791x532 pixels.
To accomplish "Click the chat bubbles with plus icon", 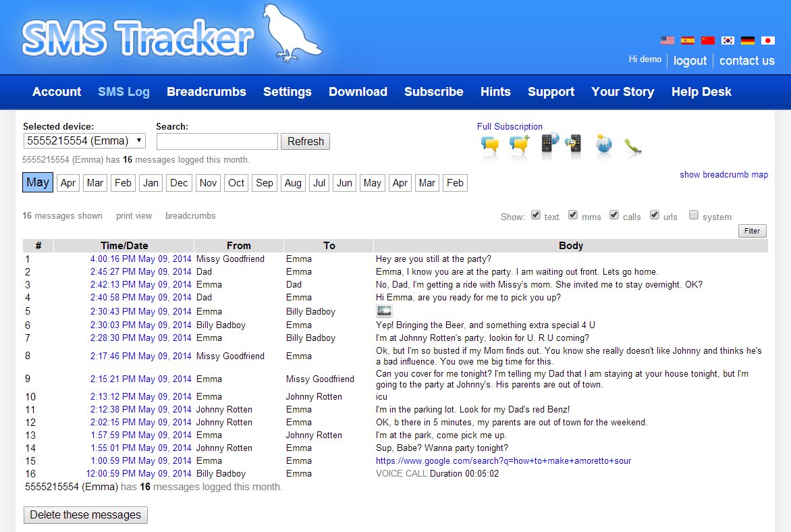I will pos(519,144).
